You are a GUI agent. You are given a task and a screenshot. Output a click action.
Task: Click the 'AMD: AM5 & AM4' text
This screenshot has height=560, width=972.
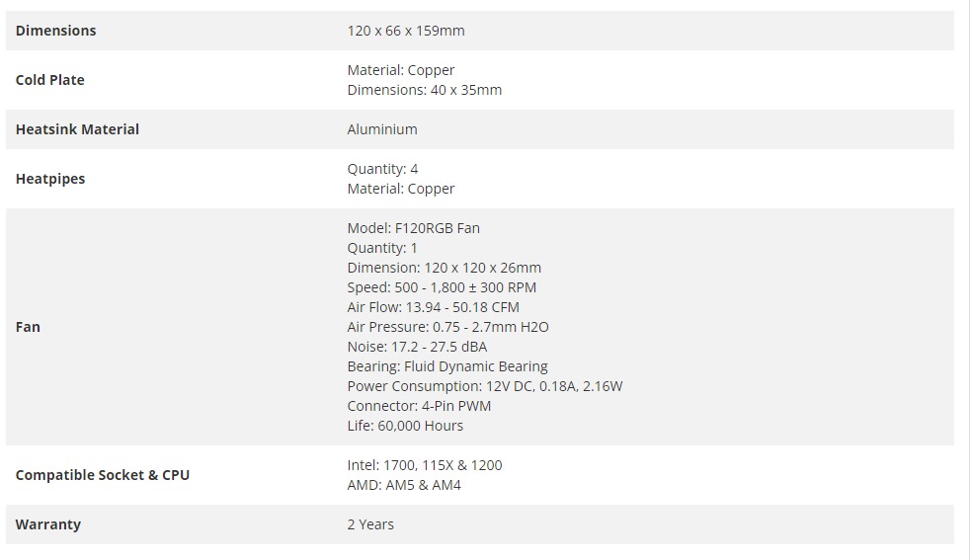403,485
